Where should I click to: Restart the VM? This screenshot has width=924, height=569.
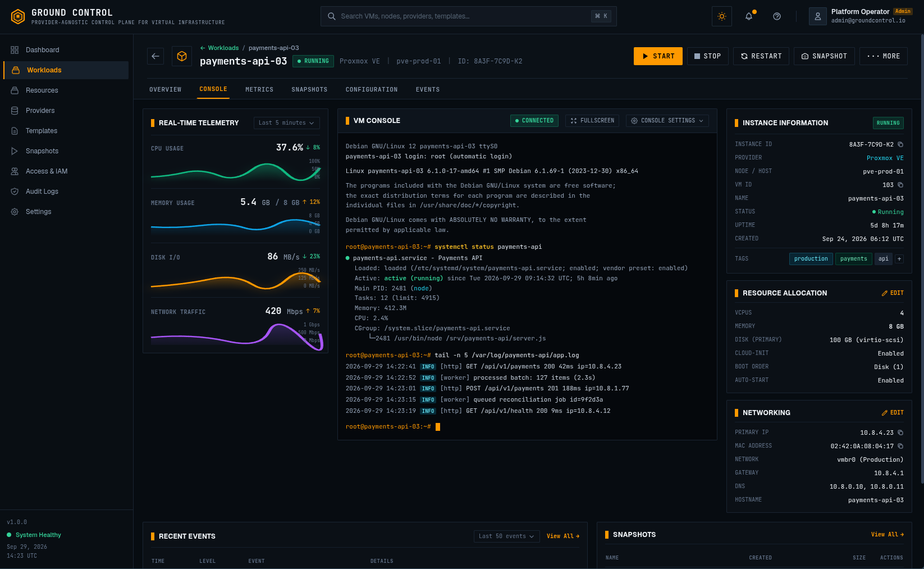[761, 56]
